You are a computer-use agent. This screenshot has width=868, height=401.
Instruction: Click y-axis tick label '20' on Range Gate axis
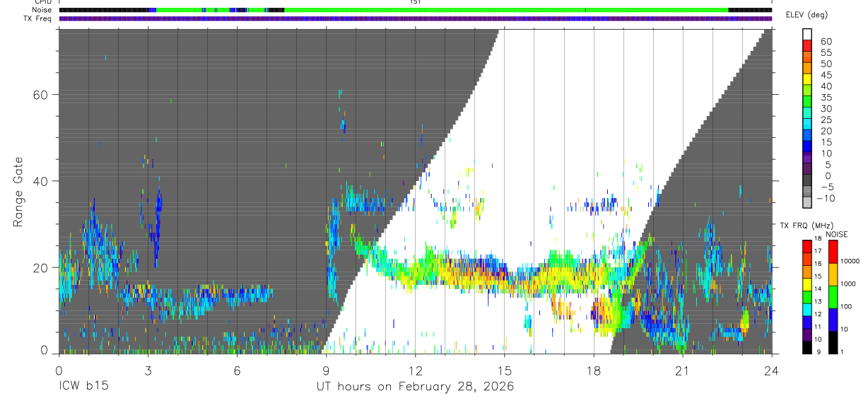point(40,267)
